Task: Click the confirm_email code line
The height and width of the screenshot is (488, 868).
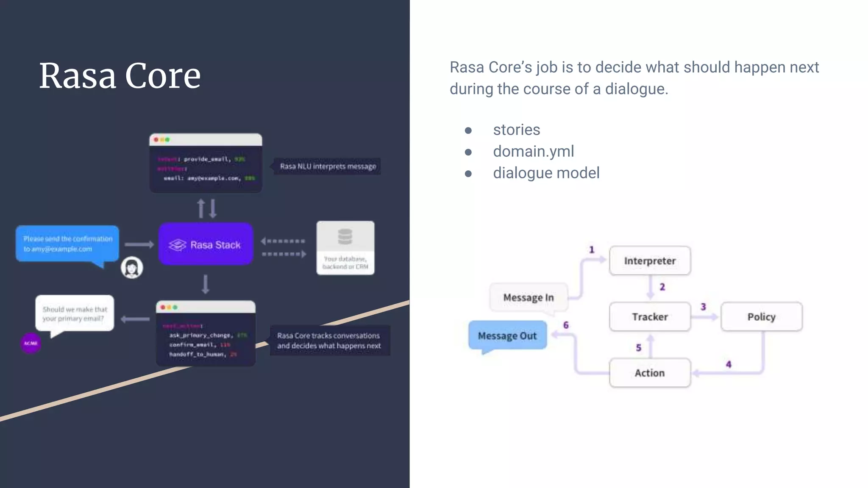Action: click(x=200, y=344)
